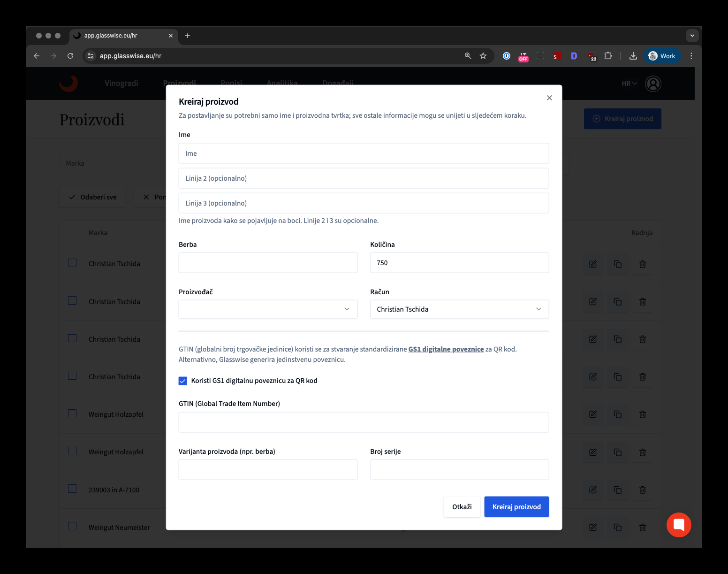Open the Chrome three-dot menu

coord(691,56)
